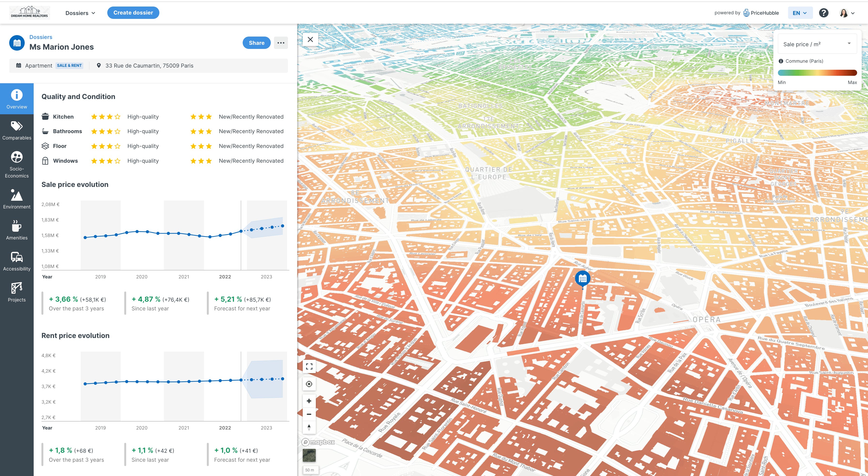Expand the Sale price / m² dropdown
This screenshot has width=868, height=476.
pyautogui.click(x=817, y=44)
